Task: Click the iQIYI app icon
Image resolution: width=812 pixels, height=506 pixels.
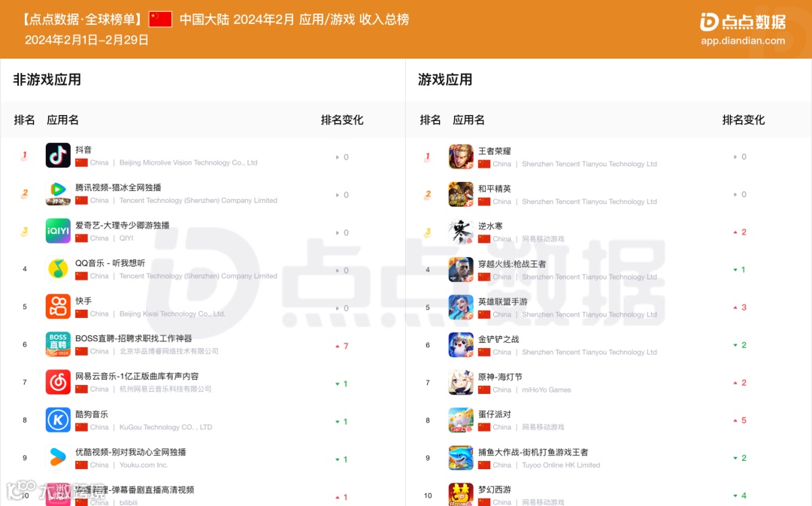Action: (58, 231)
